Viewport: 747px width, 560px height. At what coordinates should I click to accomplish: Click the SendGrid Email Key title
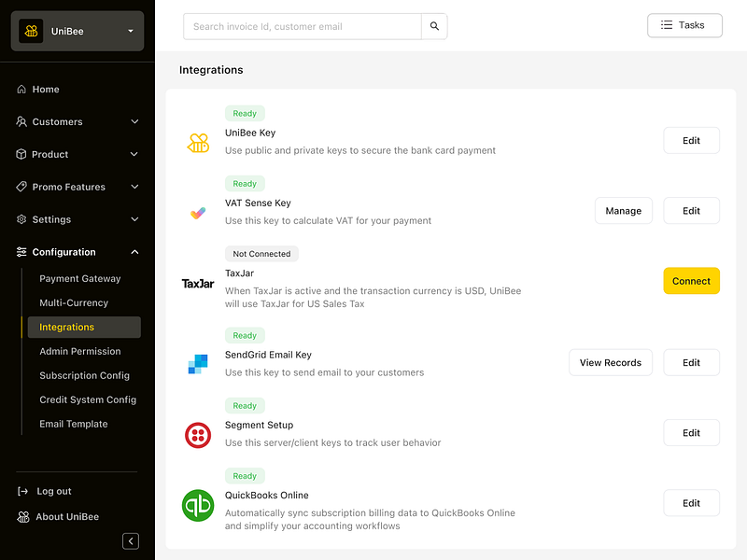pos(268,355)
